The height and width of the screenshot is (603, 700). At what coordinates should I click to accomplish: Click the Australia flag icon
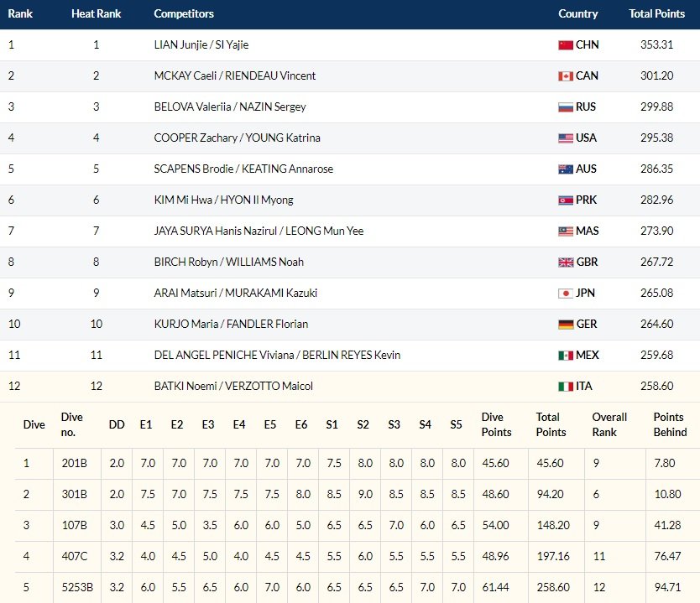tap(566, 169)
